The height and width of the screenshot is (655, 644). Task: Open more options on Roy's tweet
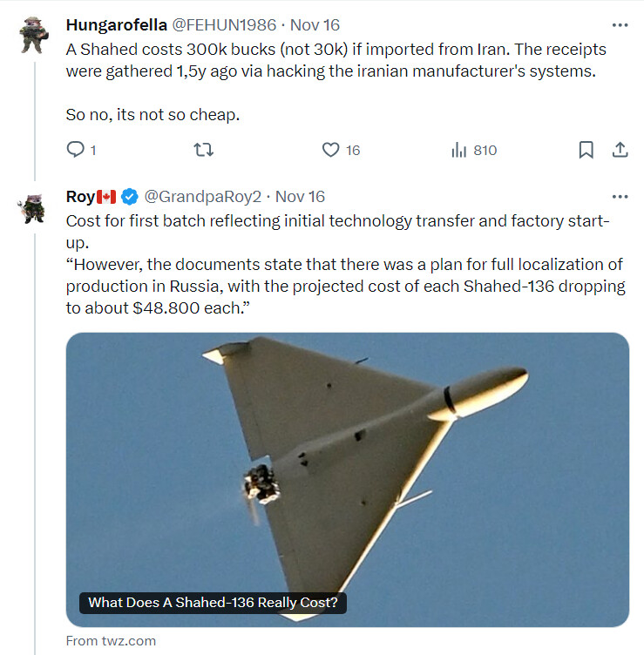point(620,197)
